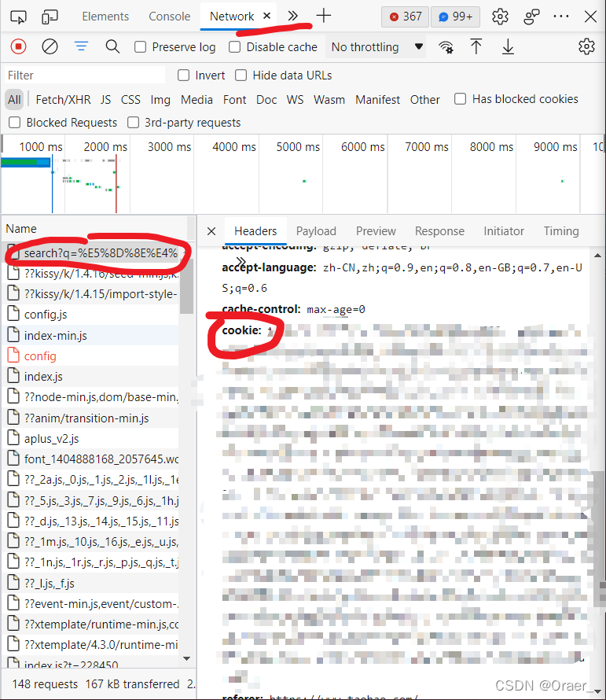The image size is (606, 700).
Task: Open the 99+ issues badge
Action: (x=455, y=17)
